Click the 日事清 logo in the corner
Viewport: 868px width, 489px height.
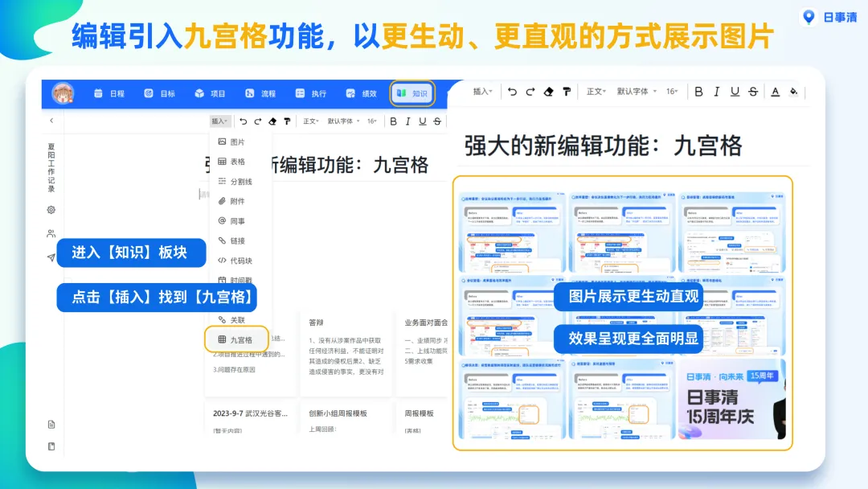pos(829,17)
